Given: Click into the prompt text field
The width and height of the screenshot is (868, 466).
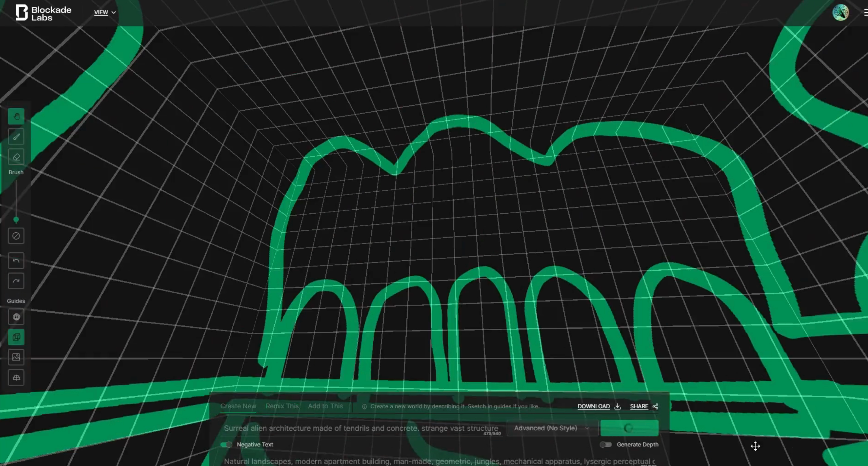Looking at the screenshot, I should tap(361, 428).
